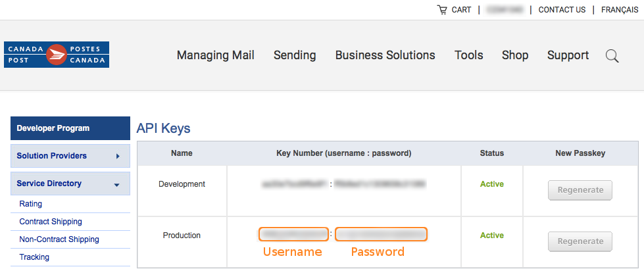644x271 pixels.
Task: Switch language to Français
Action: click(x=620, y=10)
